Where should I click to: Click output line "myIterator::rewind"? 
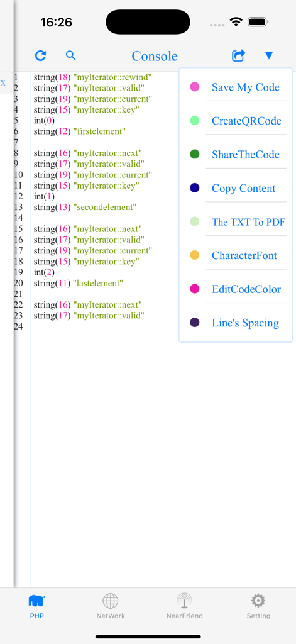pos(93,77)
